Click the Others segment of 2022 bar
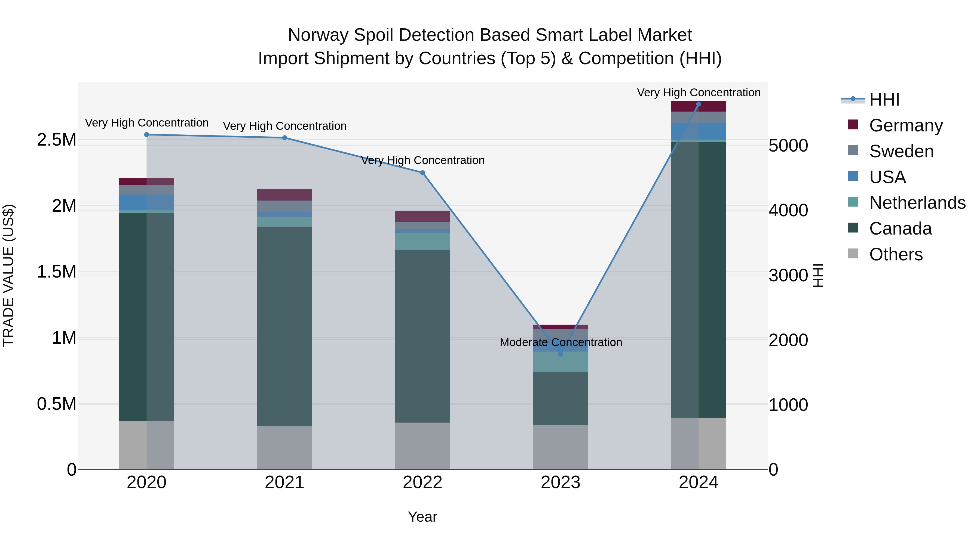 tap(422, 446)
